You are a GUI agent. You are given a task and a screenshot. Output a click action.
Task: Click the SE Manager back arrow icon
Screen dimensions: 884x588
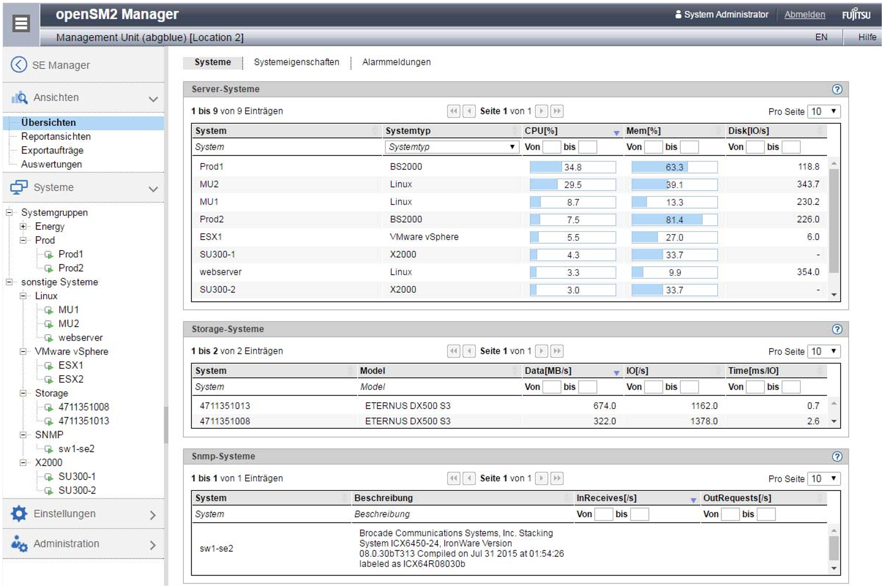[19, 65]
